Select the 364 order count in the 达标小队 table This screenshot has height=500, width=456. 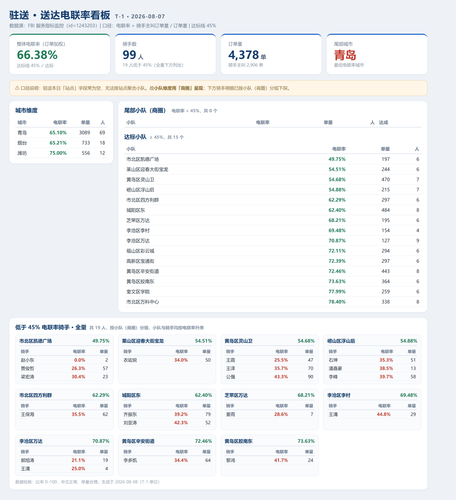point(386,281)
